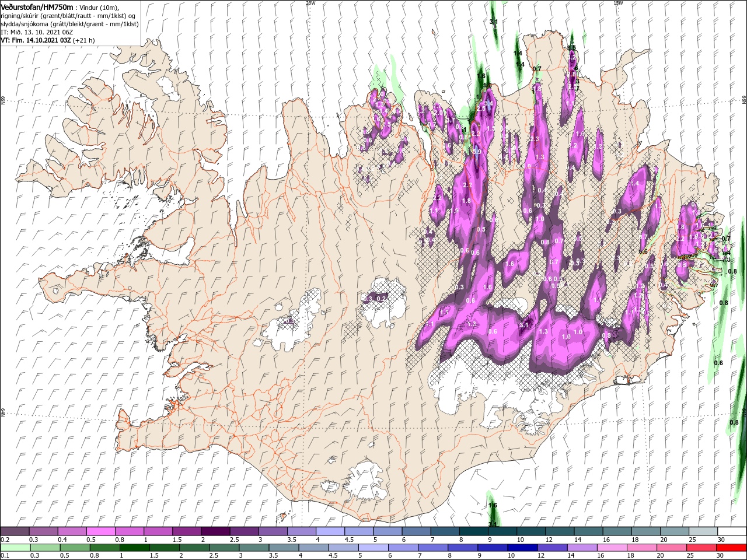This screenshot has height=560, width=747.
Task: Select the '(+21 h)' forecast offset text
Action: pos(84,40)
